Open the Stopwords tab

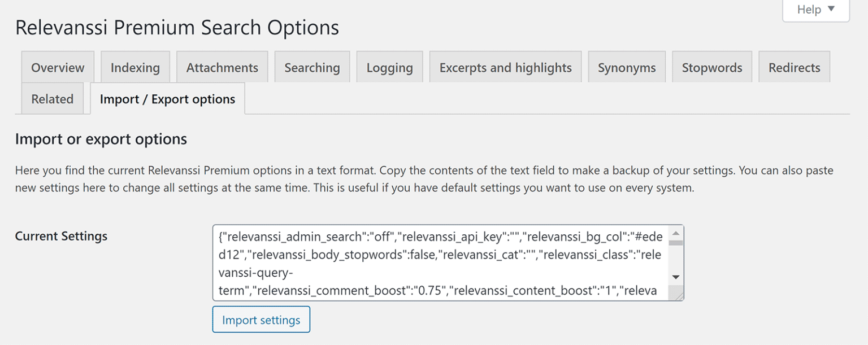click(x=711, y=67)
